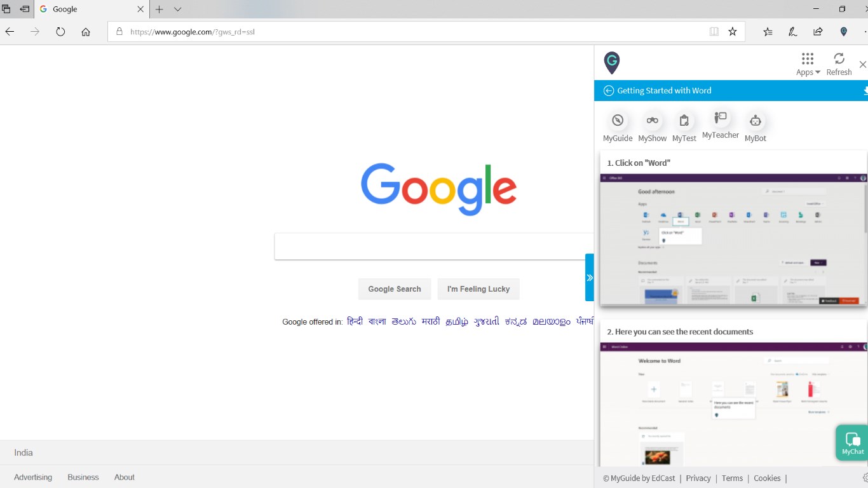Collapse MyGuide panel with blue arrow tab
This screenshot has height=488, width=868.
click(590, 278)
